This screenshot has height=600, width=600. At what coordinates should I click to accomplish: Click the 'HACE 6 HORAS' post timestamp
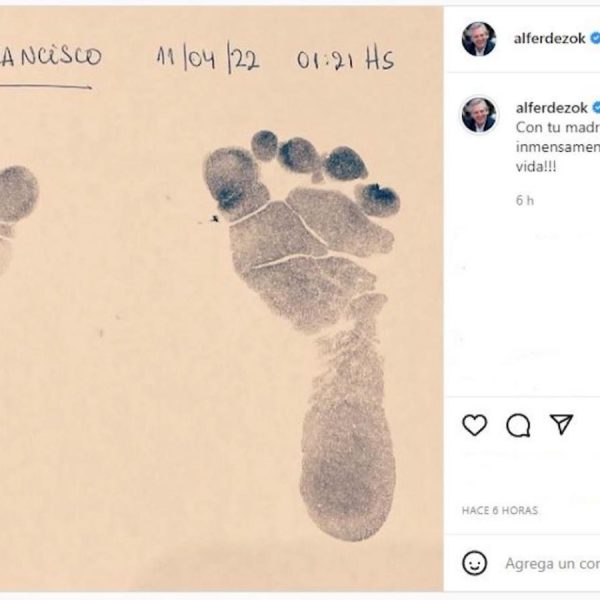500,510
